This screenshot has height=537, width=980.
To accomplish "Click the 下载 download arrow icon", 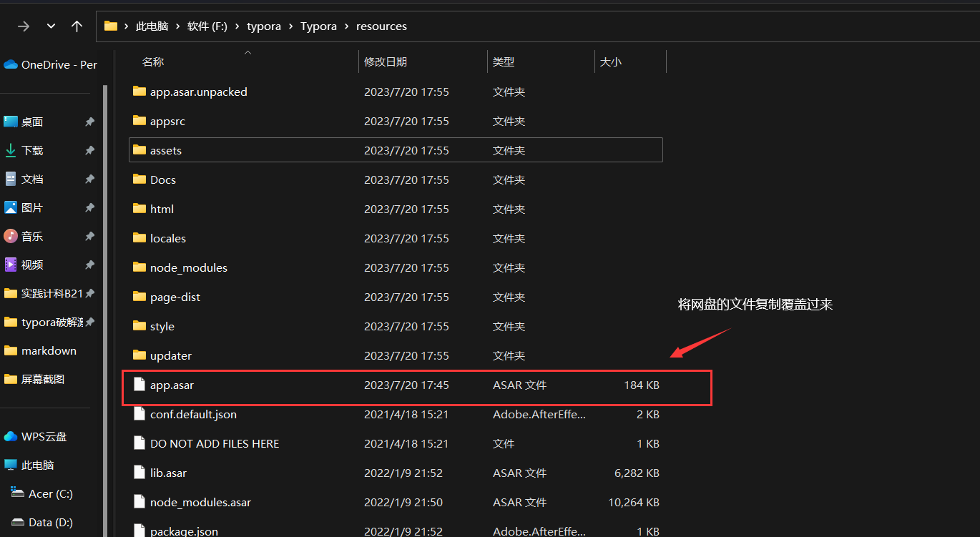I will click(x=11, y=150).
